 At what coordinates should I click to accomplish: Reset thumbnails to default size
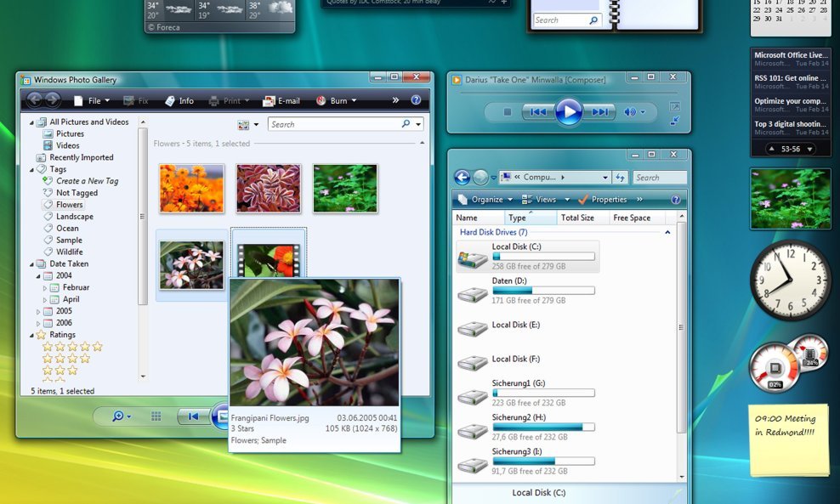156,416
